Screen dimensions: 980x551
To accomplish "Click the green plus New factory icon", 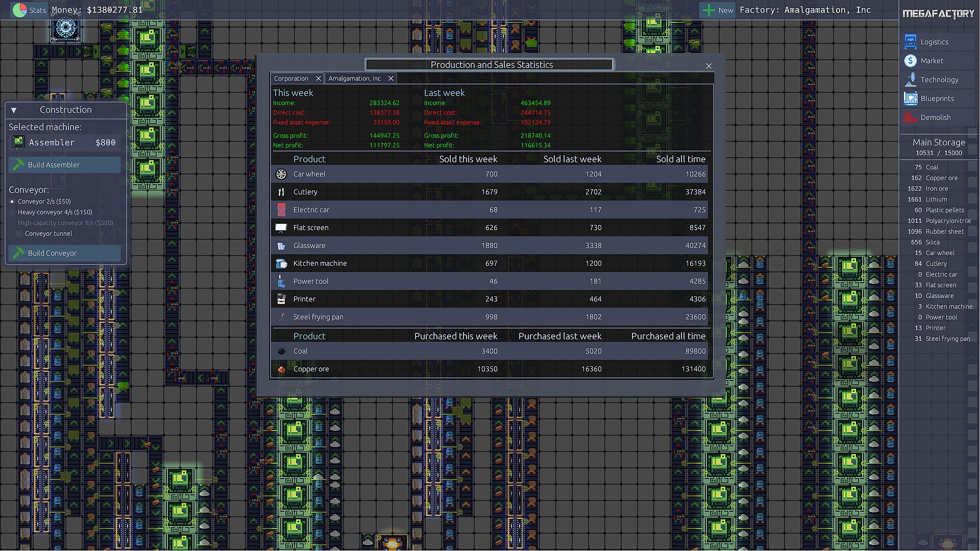I will click(708, 10).
